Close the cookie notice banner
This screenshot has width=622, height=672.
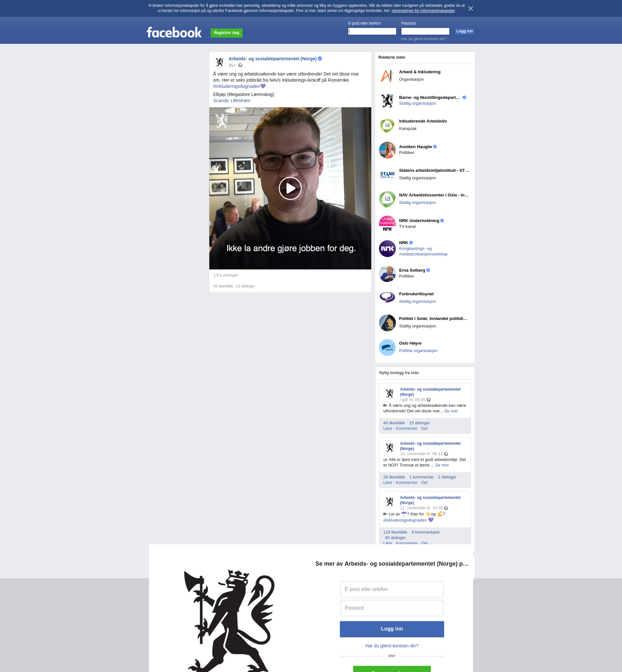tap(470, 8)
